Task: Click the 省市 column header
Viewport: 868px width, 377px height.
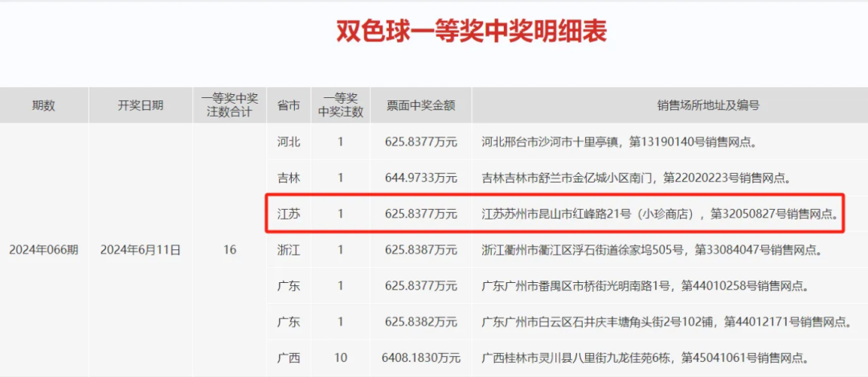Action: click(x=289, y=105)
